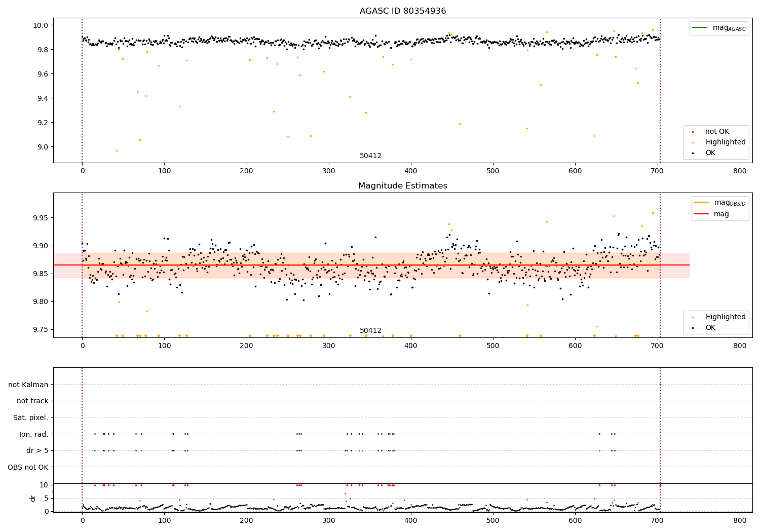Click the '600' x-axis tick of the Magnitude Estimates plot
Viewport: 760px width, 532px height.
tap(576, 346)
